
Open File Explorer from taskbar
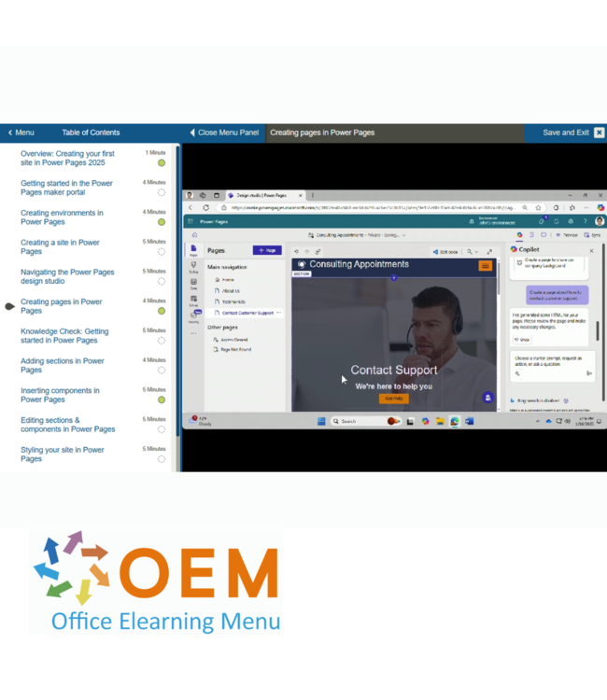click(440, 421)
